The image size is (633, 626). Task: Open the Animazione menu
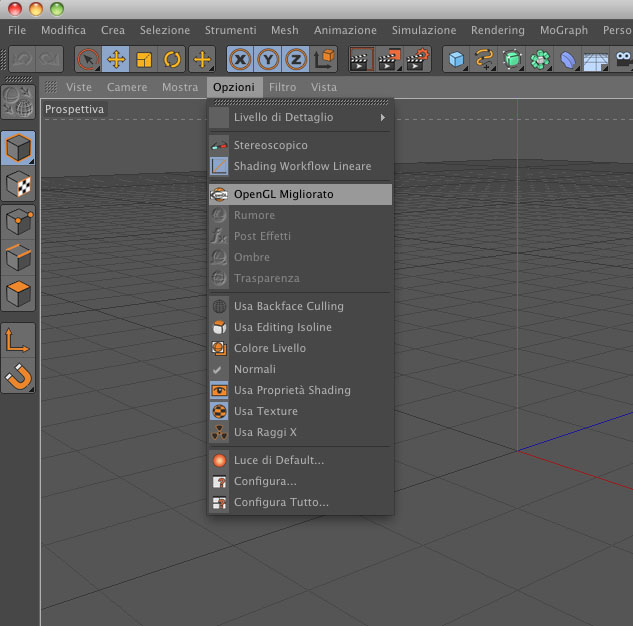[x=345, y=30]
